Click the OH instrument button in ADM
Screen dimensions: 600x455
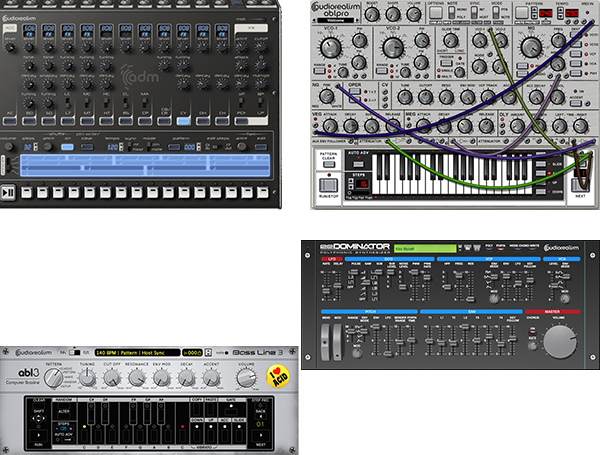(203, 121)
